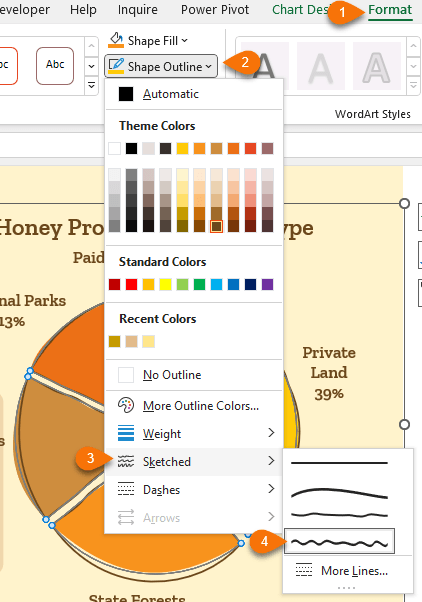Open the Dashes submenu
422x602 pixels.
click(194, 490)
